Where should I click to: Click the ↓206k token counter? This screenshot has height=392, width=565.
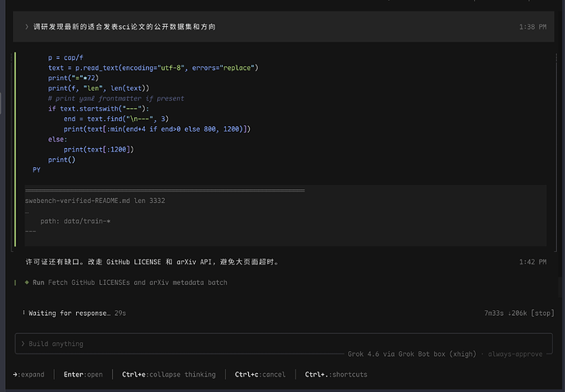[x=518, y=313]
